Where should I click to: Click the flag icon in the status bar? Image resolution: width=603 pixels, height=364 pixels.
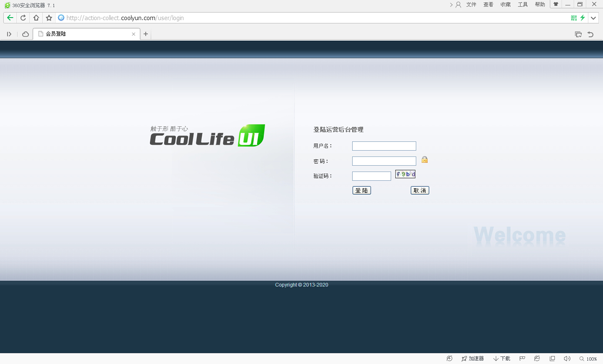(x=522, y=359)
